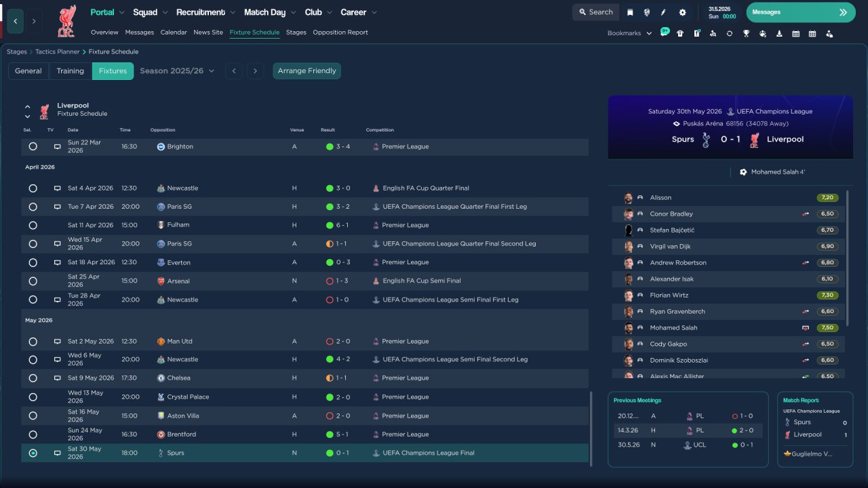The width and height of the screenshot is (868, 488).
Task: Open the bookmark icon beside Search
Action: coord(630,12)
